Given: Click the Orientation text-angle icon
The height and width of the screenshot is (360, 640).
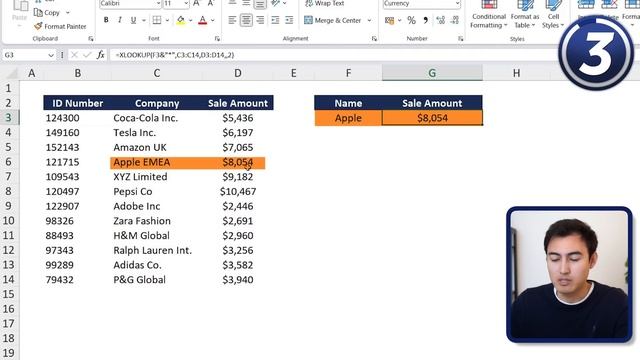Looking at the screenshot, I should [x=276, y=3].
